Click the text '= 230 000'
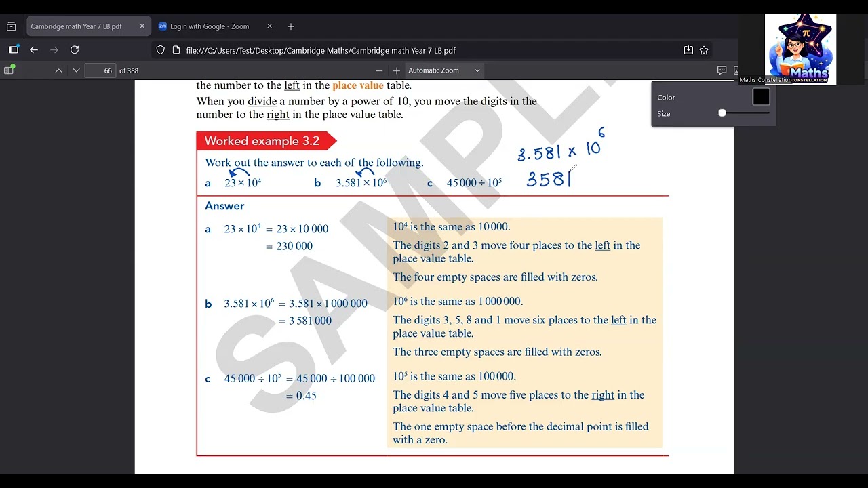 click(x=289, y=246)
